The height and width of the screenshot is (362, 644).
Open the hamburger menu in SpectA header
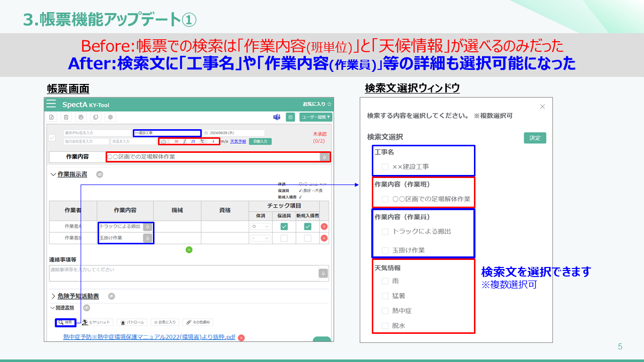point(51,104)
